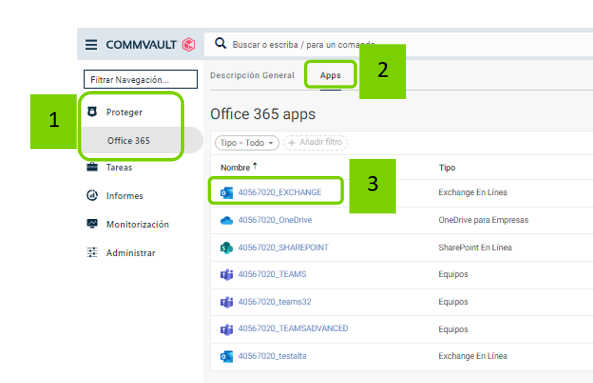Click the Outlook icon for 40567020_testalta
Viewport: 593px width, 383px height.
point(227,356)
